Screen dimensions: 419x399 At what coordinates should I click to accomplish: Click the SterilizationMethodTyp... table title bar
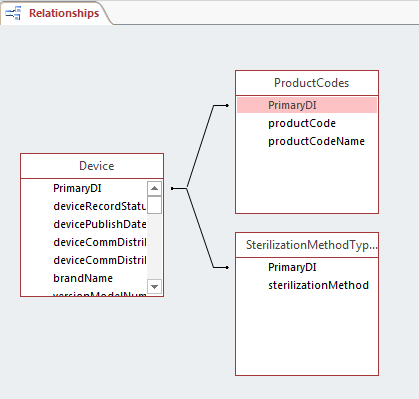(x=307, y=245)
